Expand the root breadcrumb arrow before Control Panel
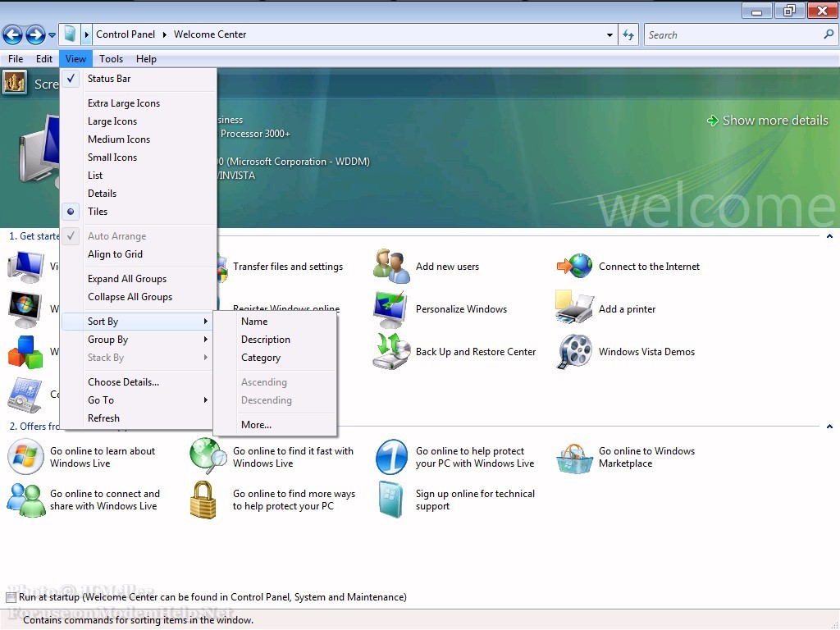 coord(86,34)
